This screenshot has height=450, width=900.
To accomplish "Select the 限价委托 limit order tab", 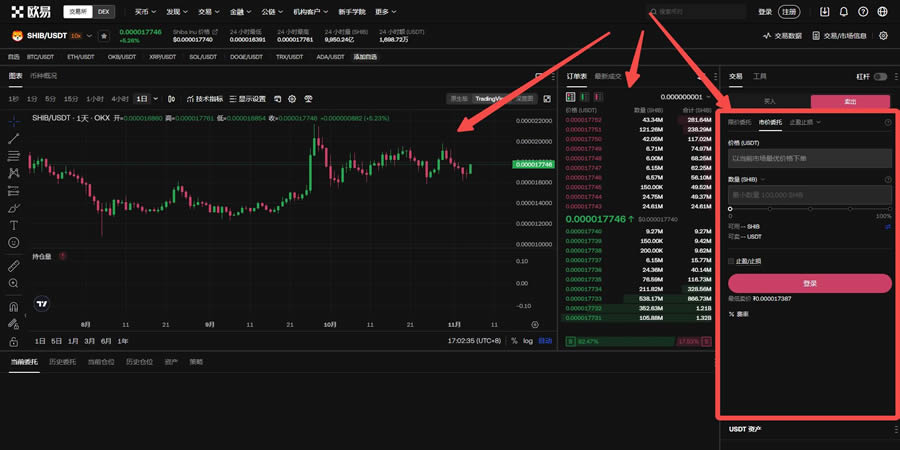I will 739,122.
